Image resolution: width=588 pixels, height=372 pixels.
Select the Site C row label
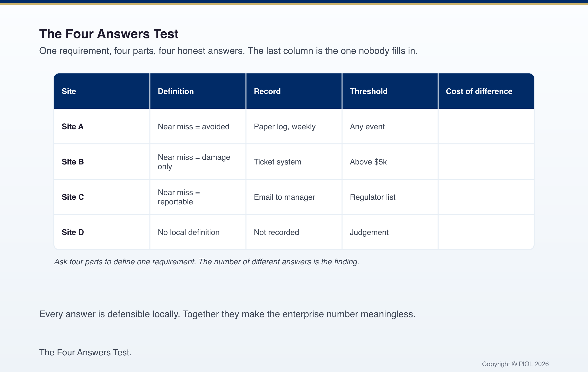[x=73, y=197]
